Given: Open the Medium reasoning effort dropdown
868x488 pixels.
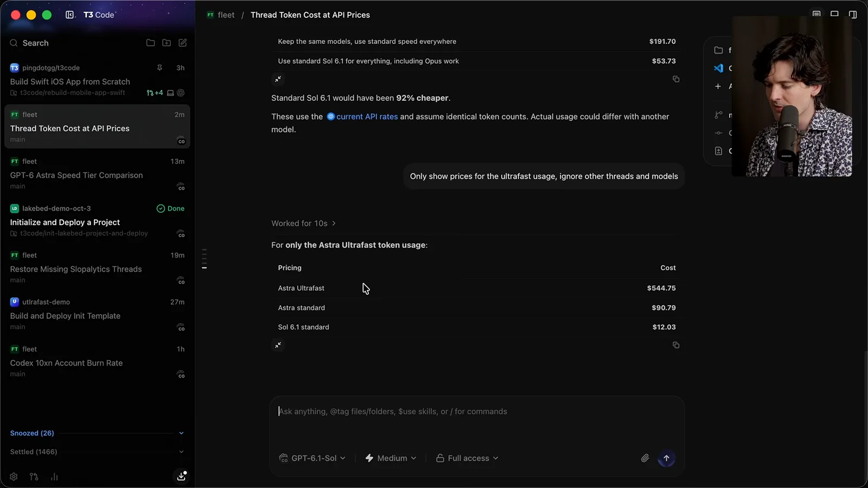Looking at the screenshot, I should point(391,458).
